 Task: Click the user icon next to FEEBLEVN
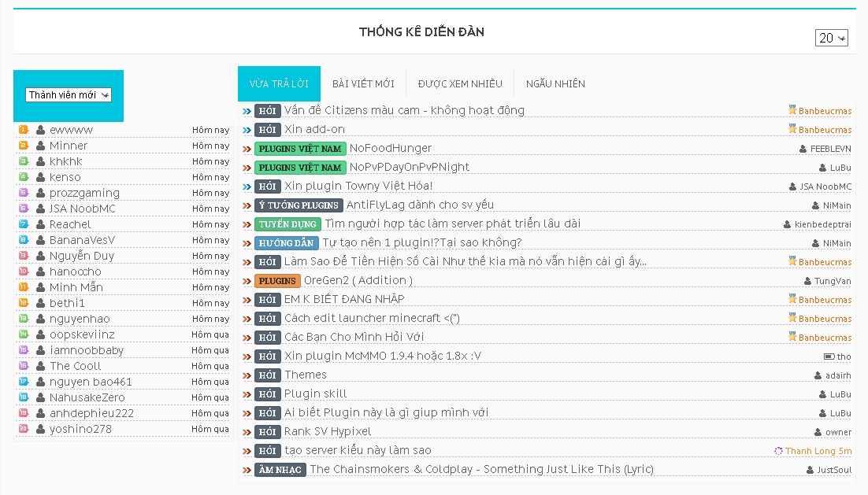pos(803,149)
